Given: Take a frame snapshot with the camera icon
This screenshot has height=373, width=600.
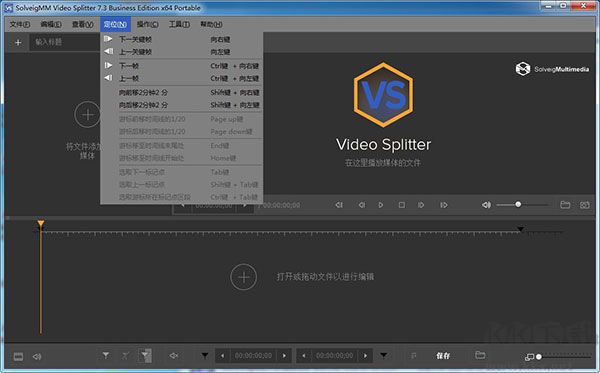Looking at the screenshot, I should 585,205.
